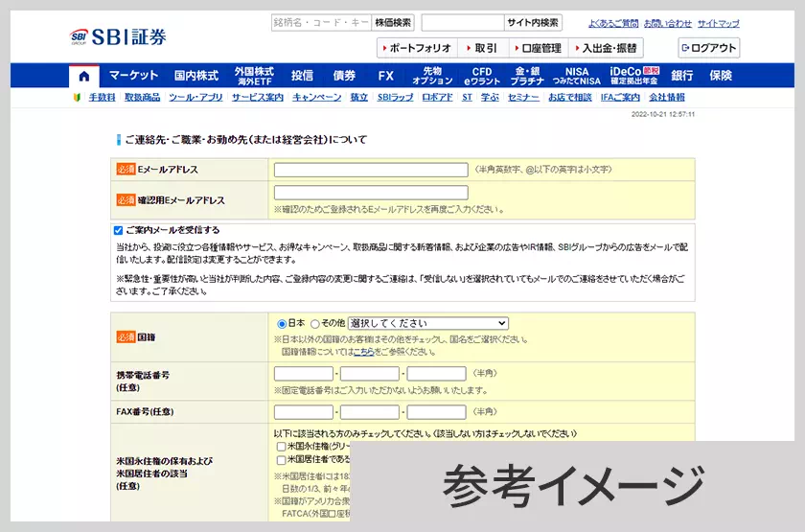Go to the iDeCo tab
This screenshot has height=532, width=805.
pos(633,76)
